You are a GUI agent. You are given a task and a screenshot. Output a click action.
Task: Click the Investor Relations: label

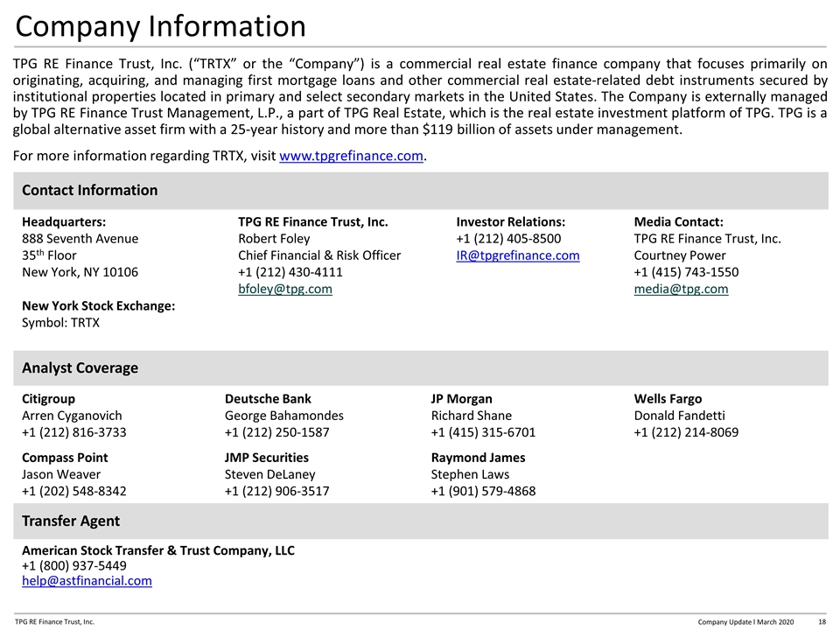pyautogui.click(x=510, y=221)
